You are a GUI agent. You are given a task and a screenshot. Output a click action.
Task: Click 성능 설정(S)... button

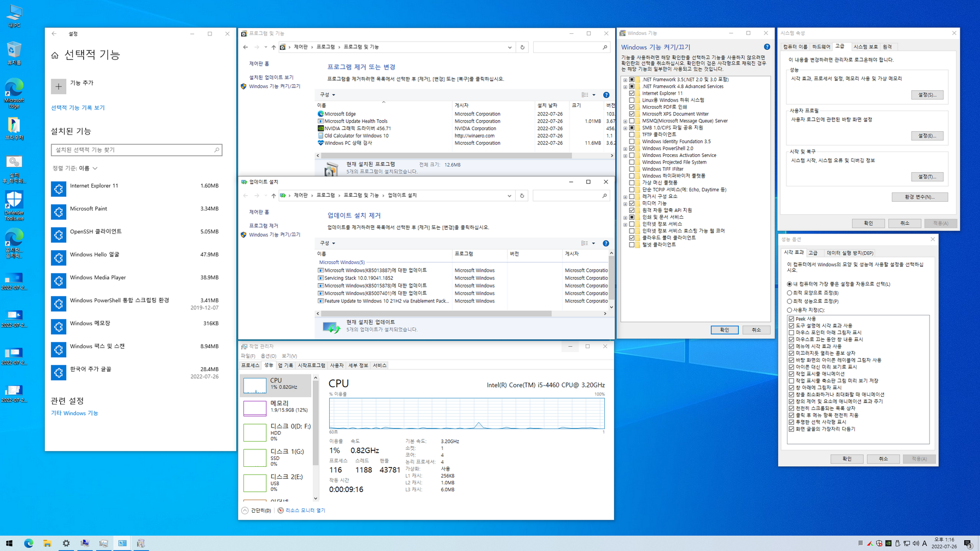point(927,95)
